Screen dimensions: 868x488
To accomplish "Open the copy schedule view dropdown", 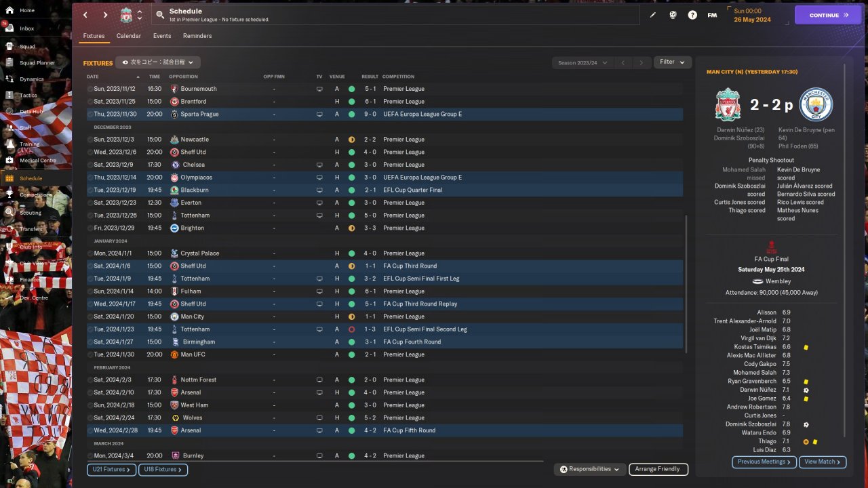I will [x=158, y=62].
